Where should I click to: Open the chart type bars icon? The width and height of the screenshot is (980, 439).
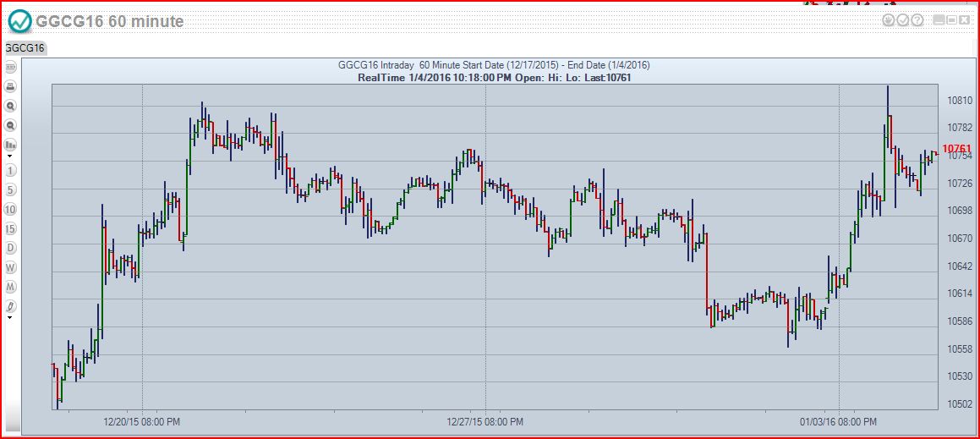coord(11,145)
